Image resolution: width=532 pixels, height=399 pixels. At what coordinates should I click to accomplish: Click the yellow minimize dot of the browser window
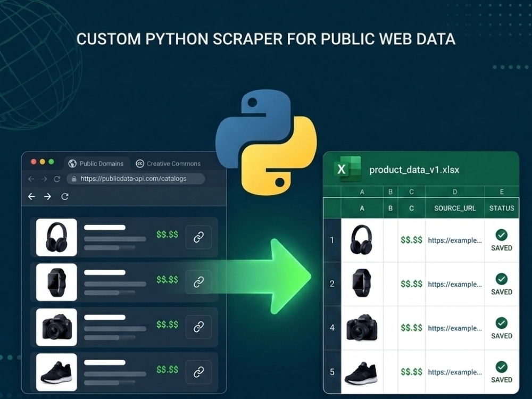coord(43,162)
